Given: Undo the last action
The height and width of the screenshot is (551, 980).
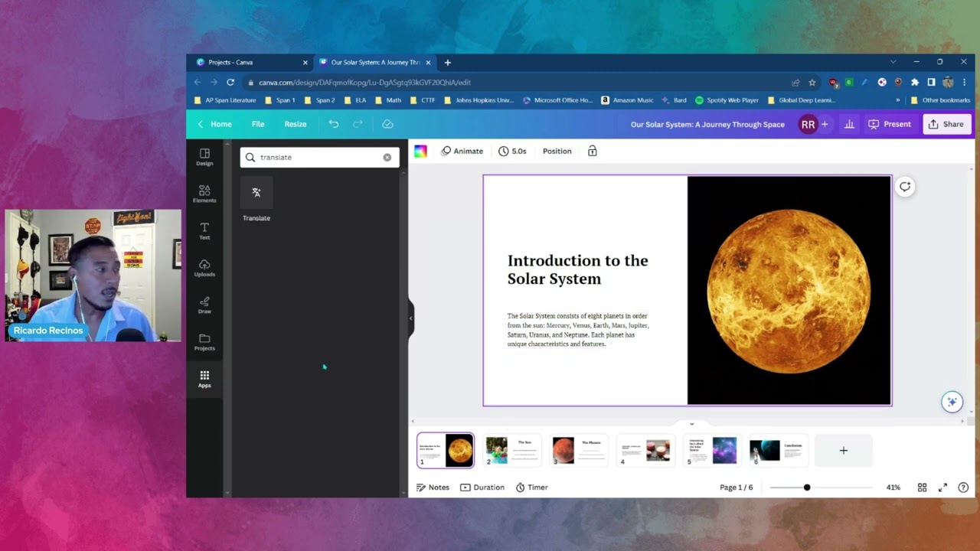Looking at the screenshot, I should tap(333, 124).
